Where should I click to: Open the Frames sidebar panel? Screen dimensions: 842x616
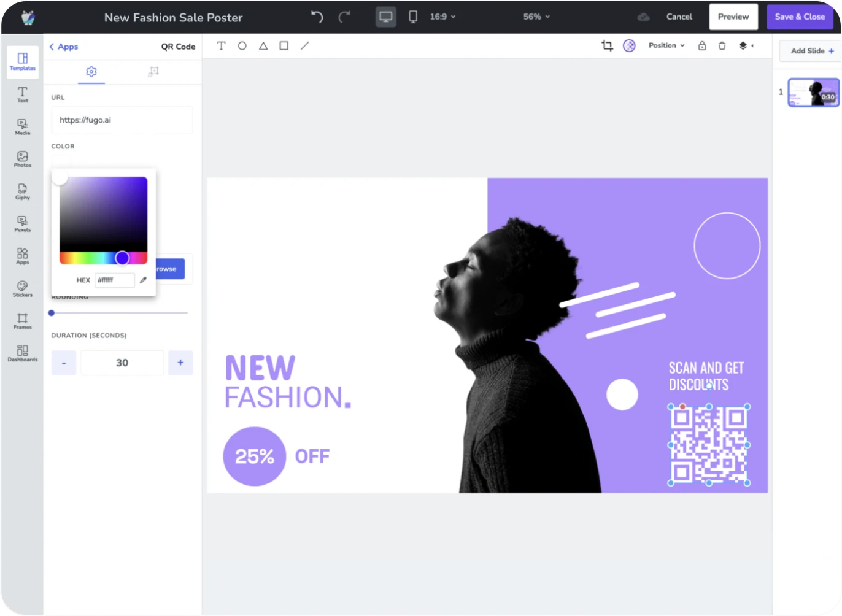pyautogui.click(x=23, y=321)
